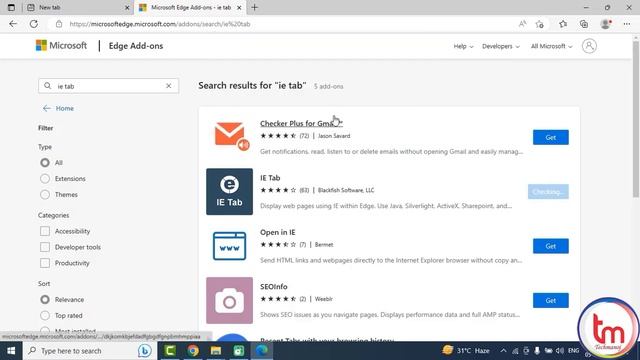Reload the current page
The image size is (640, 360).
pos(34,24)
